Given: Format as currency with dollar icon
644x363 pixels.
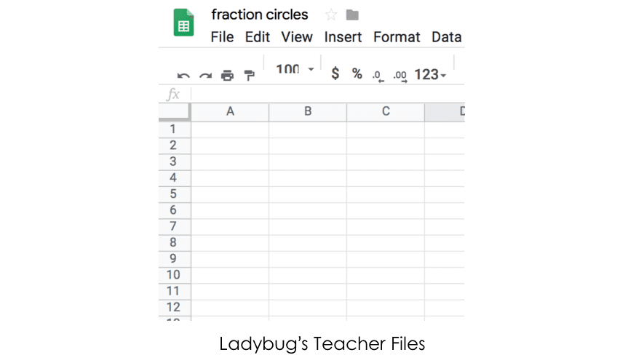Looking at the screenshot, I should tap(335, 74).
